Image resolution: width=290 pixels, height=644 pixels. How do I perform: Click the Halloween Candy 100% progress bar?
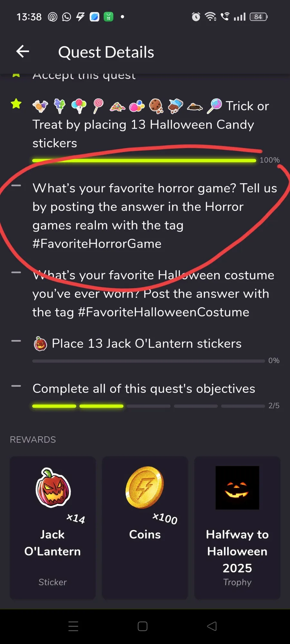(144, 160)
